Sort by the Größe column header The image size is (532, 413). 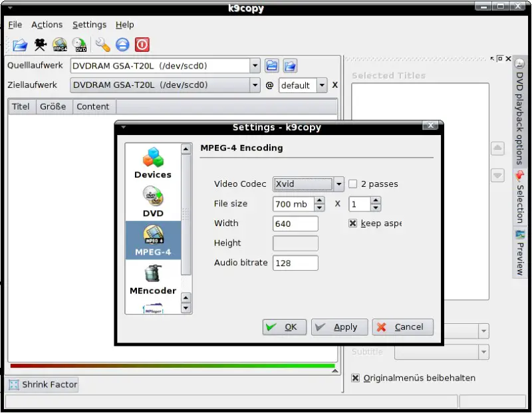pos(54,106)
